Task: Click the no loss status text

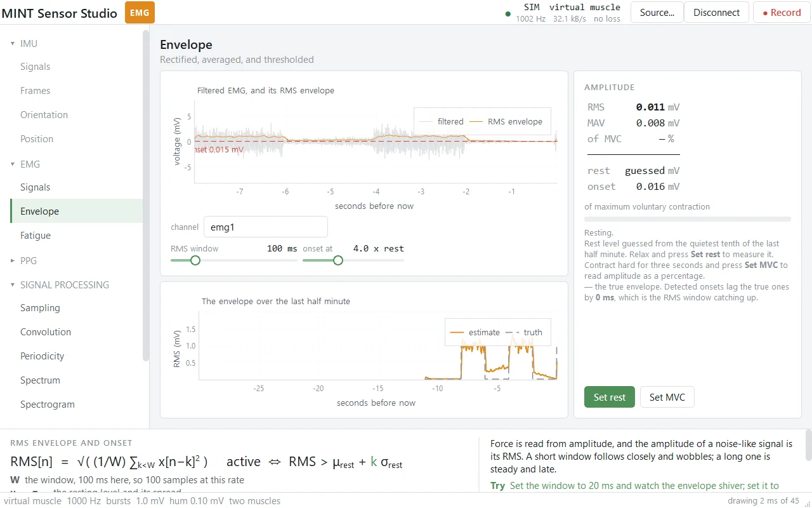Action: tap(607, 19)
